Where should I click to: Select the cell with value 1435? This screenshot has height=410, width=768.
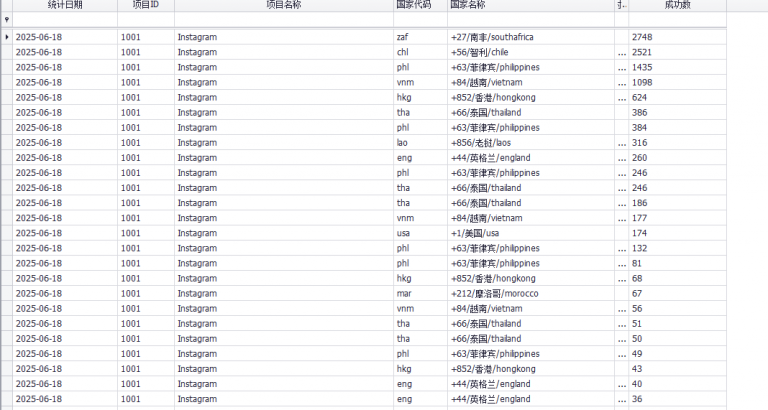click(678, 67)
